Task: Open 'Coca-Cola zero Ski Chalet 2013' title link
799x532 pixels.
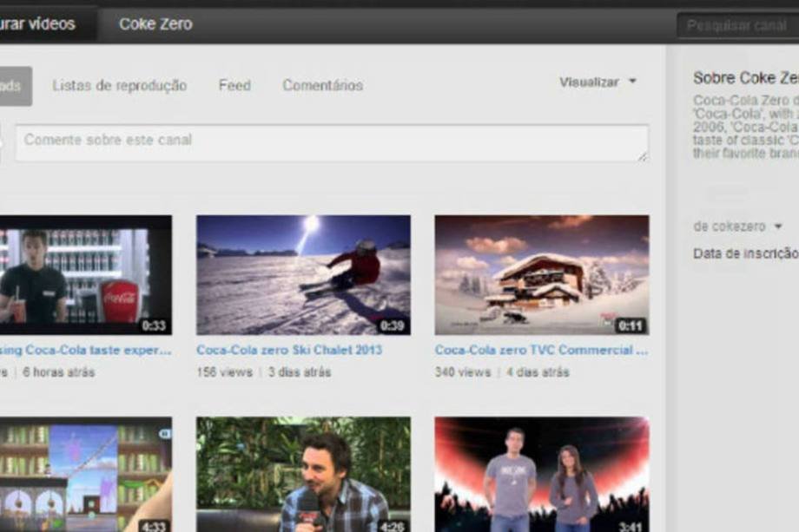Action: pyautogui.click(x=288, y=351)
